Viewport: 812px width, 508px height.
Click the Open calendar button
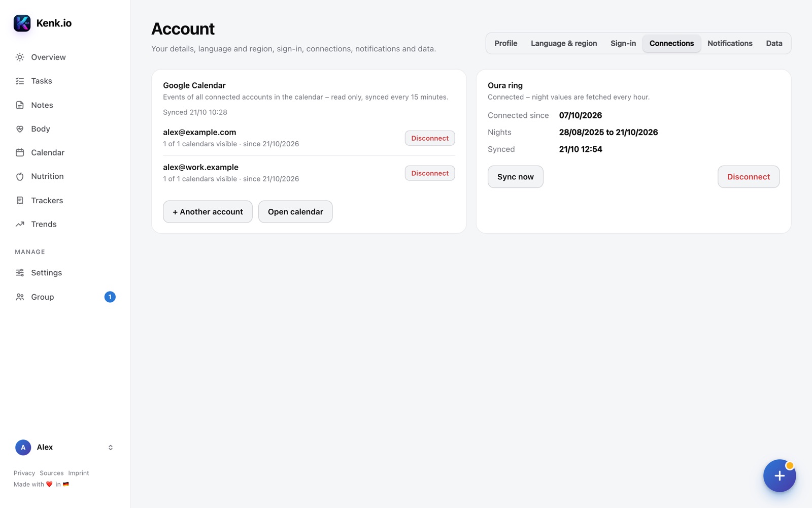pos(295,212)
